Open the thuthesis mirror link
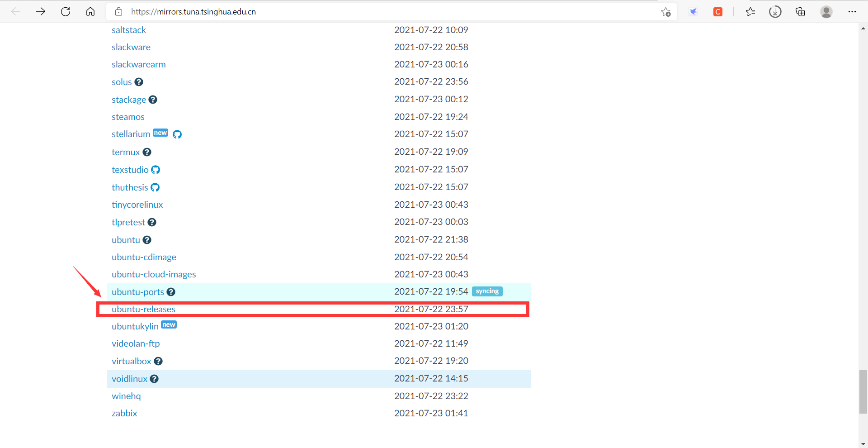The width and height of the screenshot is (868, 448). pyautogui.click(x=130, y=187)
